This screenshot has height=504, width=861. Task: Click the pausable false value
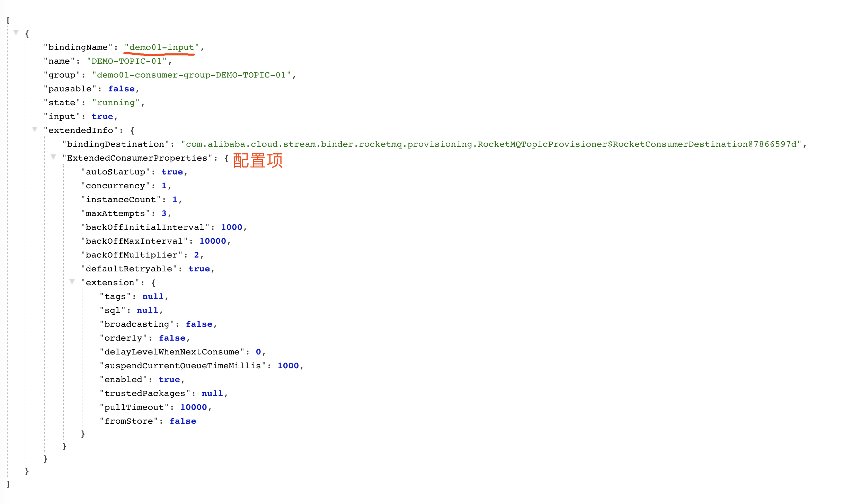pos(121,89)
